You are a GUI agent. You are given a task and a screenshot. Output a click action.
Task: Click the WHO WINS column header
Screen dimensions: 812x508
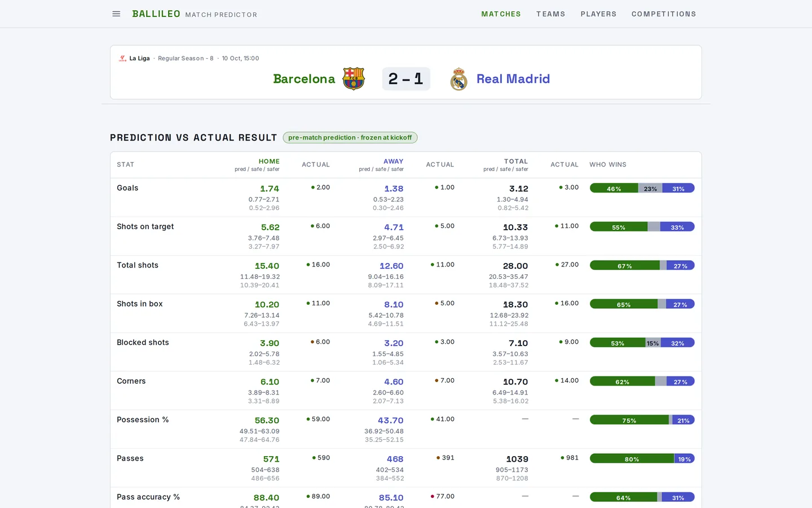(x=608, y=165)
